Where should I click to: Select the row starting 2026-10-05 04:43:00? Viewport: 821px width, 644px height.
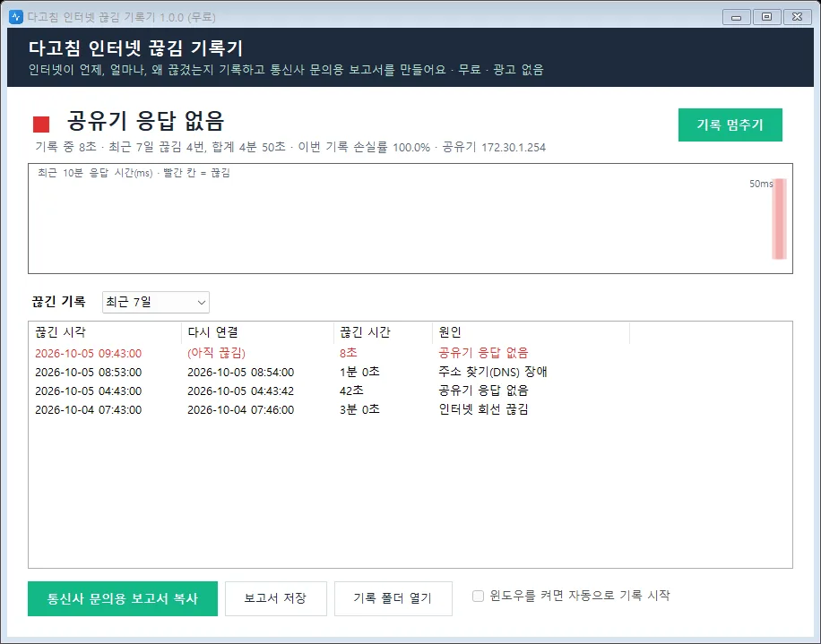tap(410, 391)
